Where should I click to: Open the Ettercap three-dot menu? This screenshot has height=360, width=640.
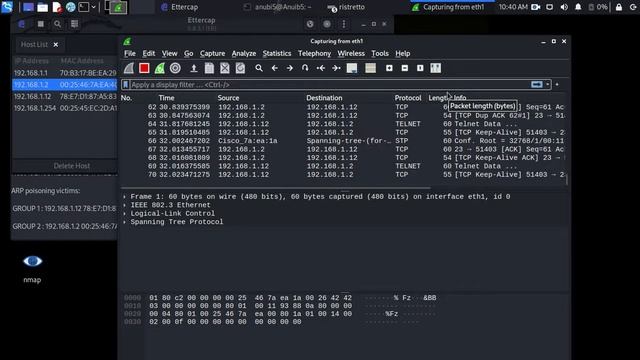coord(344,24)
